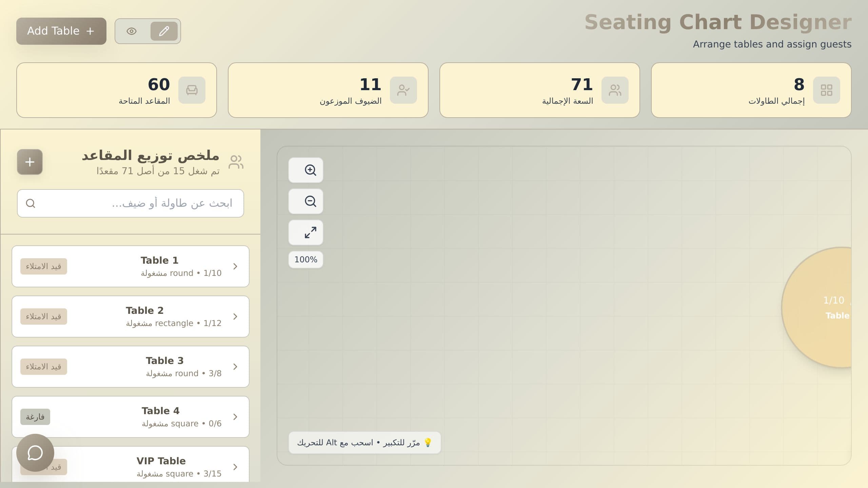This screenshot has width=868, height=488.
Task: Click the zoom out magnifier icon
Action: pyautogui.click(x=310, y=201)
